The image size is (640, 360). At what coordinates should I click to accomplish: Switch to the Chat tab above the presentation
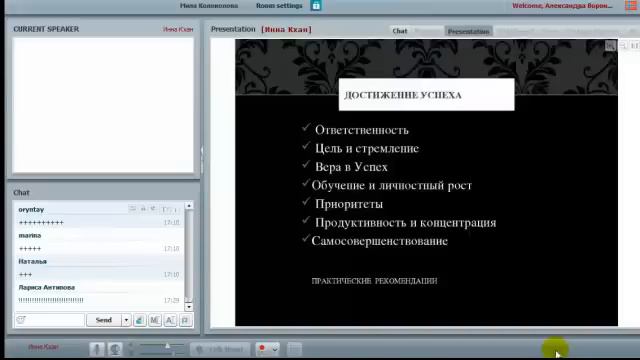(400, 31)
